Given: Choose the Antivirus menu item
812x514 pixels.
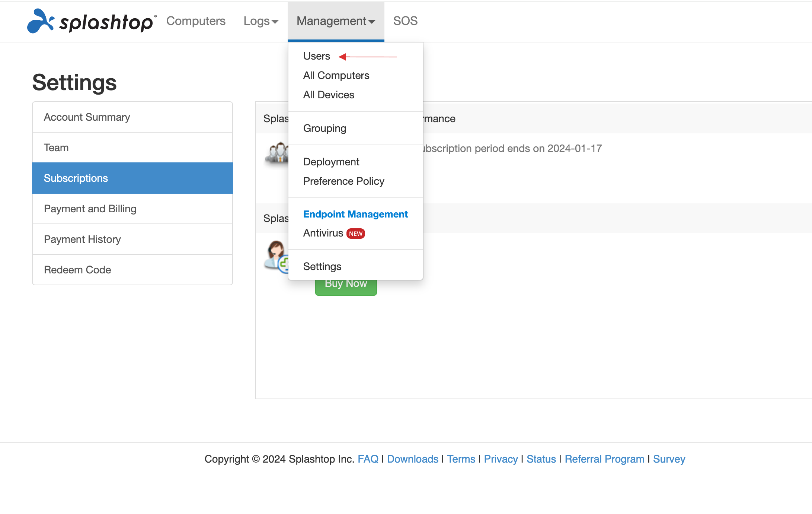Looking at the screenshot, I should click(323, 233).
